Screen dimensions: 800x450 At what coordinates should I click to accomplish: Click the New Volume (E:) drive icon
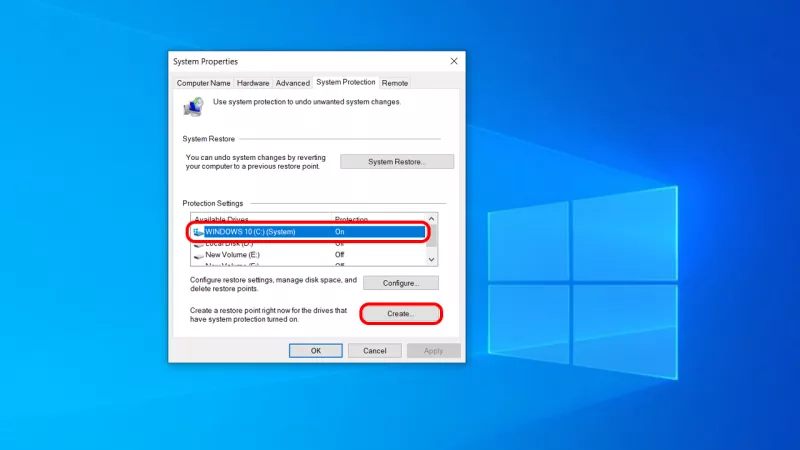click(198, 255)
